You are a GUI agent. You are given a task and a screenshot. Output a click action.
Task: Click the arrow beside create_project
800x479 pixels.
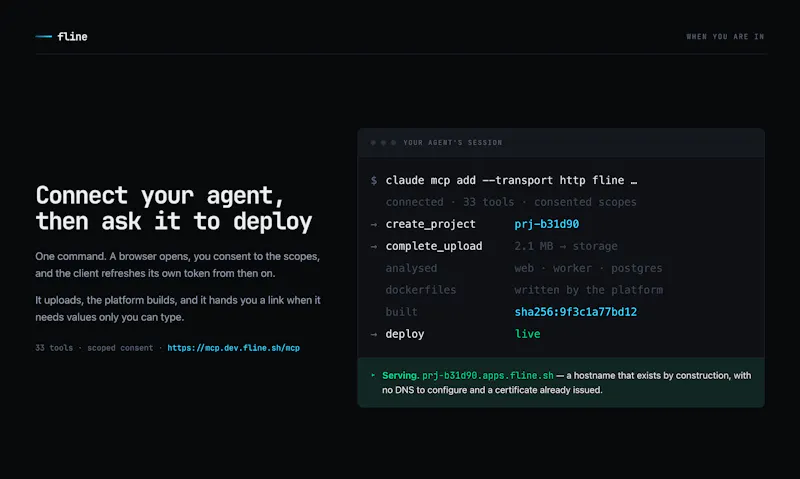374,224
